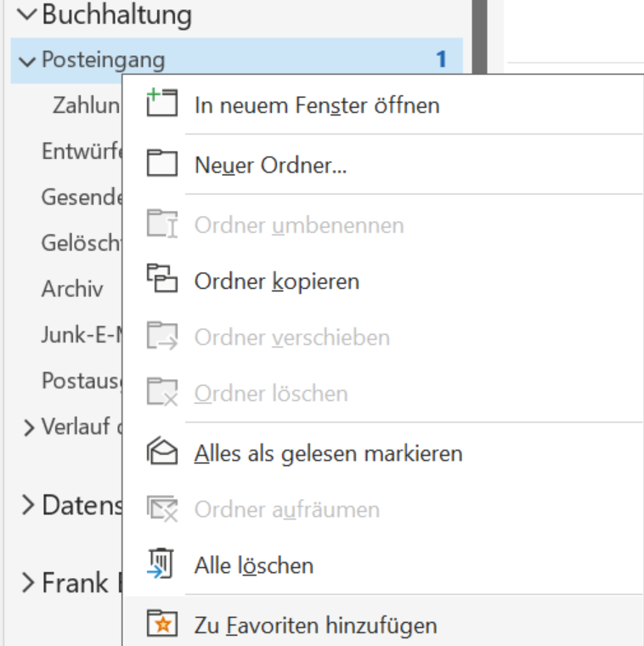Screen dimensions: 644x646
Task: Click the copy folder icon
Action: tap(161, 280)
